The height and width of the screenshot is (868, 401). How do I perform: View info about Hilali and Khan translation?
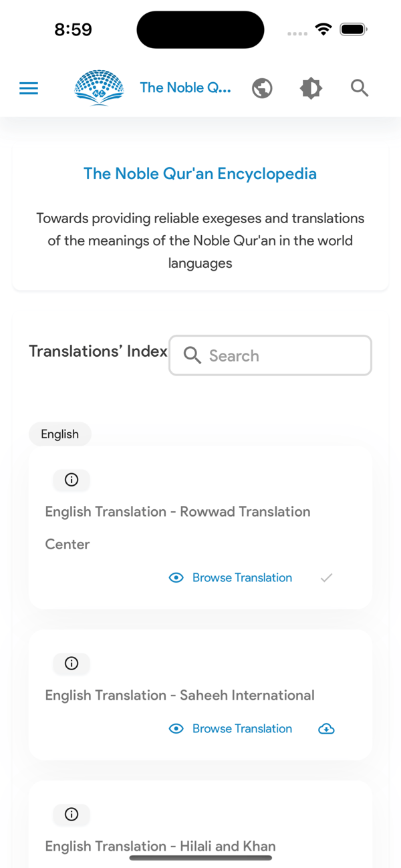[x=72, y=815]
